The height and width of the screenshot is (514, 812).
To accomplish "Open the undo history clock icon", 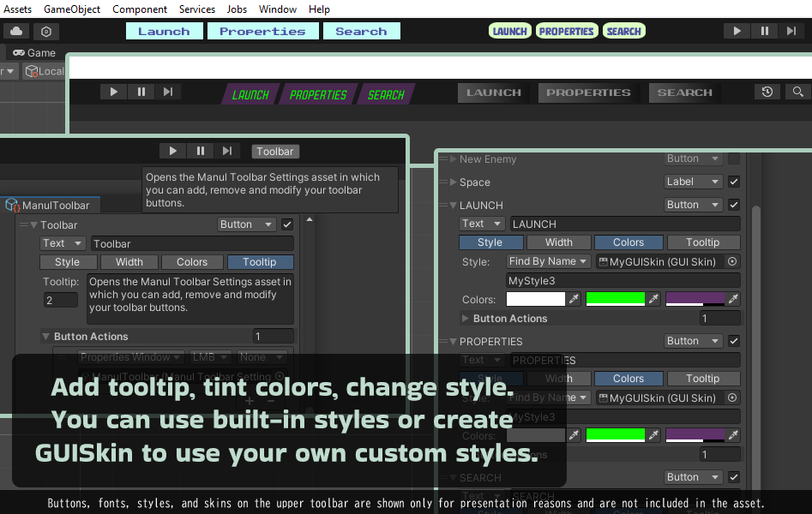I will click(x=767, y=93).
